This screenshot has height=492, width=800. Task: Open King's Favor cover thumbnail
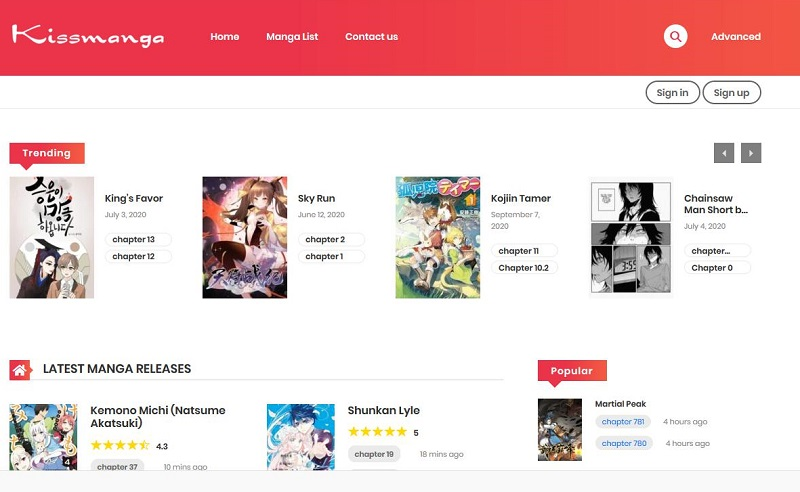[x=52, y=237]
